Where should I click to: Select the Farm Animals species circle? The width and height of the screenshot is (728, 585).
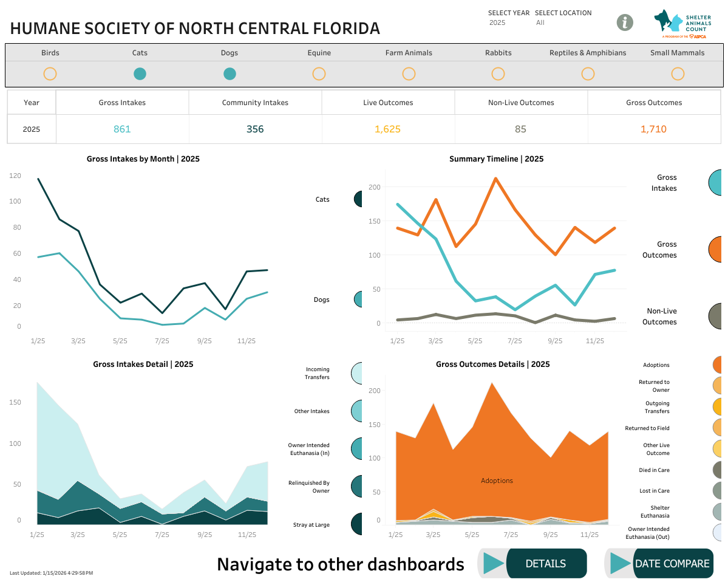click(409, 74)
